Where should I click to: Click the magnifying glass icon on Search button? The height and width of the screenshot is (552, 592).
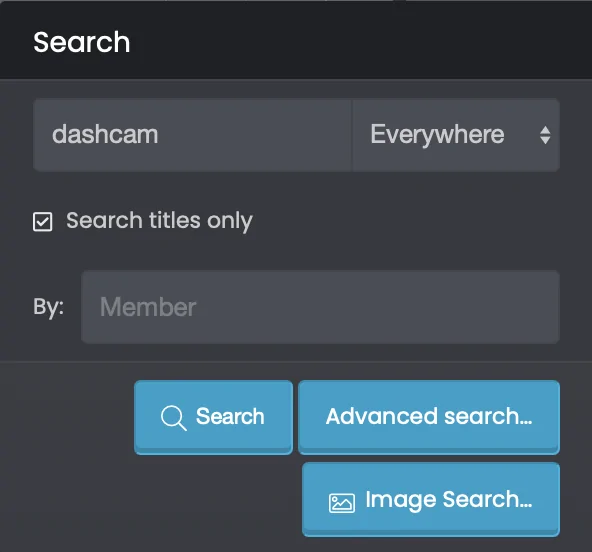click(174, 418)
